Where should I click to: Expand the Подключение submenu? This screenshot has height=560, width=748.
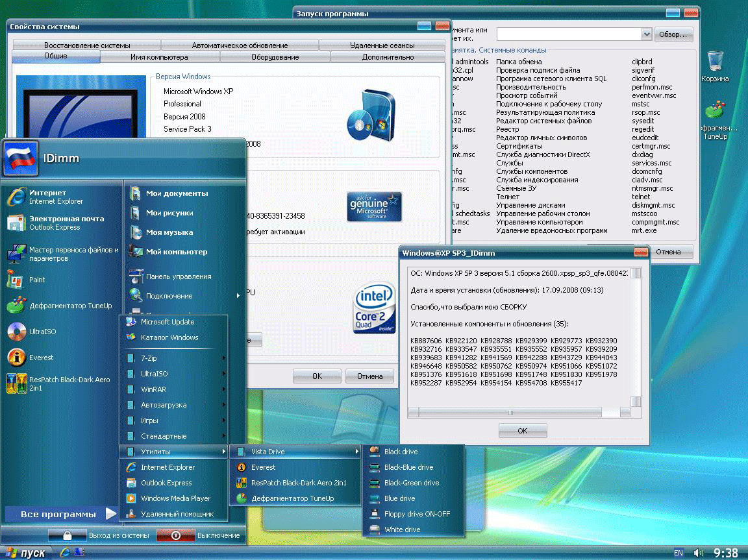click(x=184, y=296)
